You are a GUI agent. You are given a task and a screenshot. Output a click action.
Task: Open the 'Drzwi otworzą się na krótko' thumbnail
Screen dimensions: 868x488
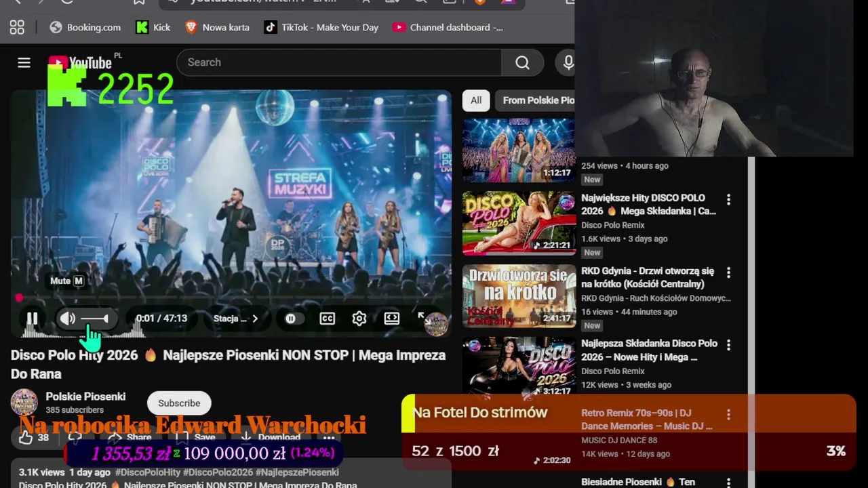point(519,296)
